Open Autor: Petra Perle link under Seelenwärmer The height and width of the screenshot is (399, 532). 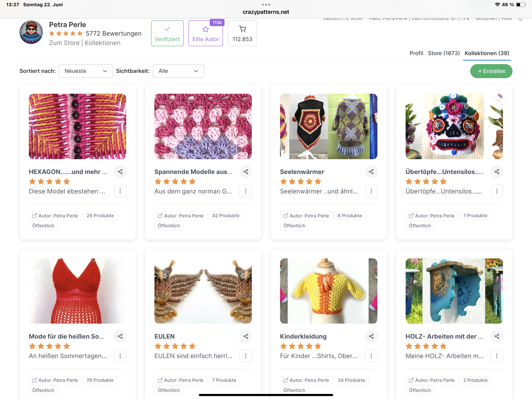click(x=306, y=216)
